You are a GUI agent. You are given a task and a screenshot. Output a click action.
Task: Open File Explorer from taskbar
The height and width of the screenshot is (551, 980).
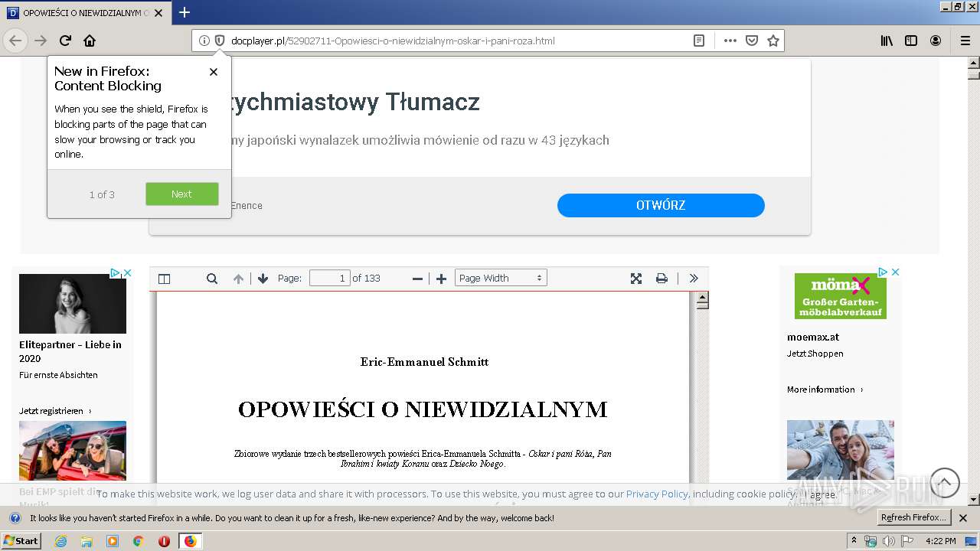click(x=87, y=541)
